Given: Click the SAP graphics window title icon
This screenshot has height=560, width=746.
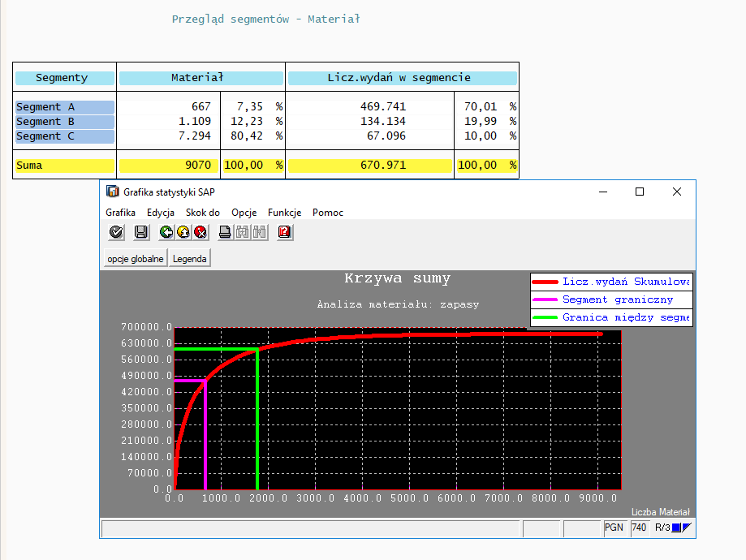Looking at the screenshot, I should coord(113,192).
